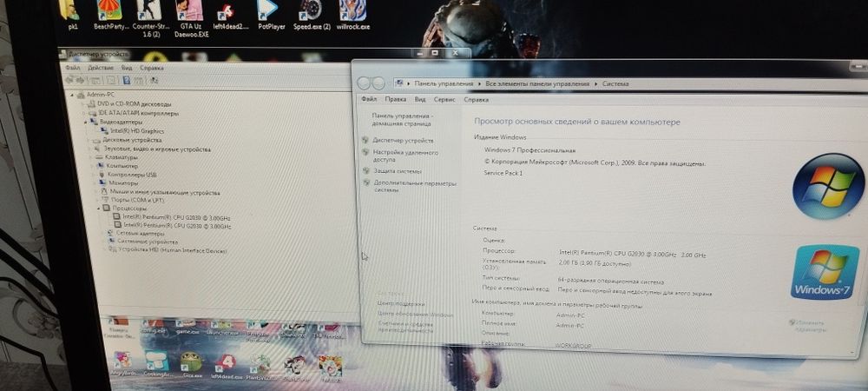Open Правка menu in System window
The image size is (868, 391).
[x=395, y=100]
